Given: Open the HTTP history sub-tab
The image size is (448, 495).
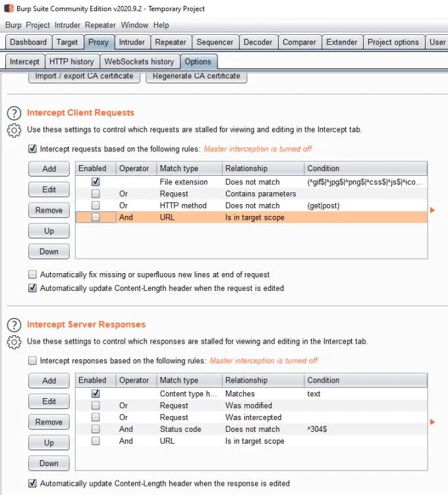Looking at the screenshot, I should (72, 62).
